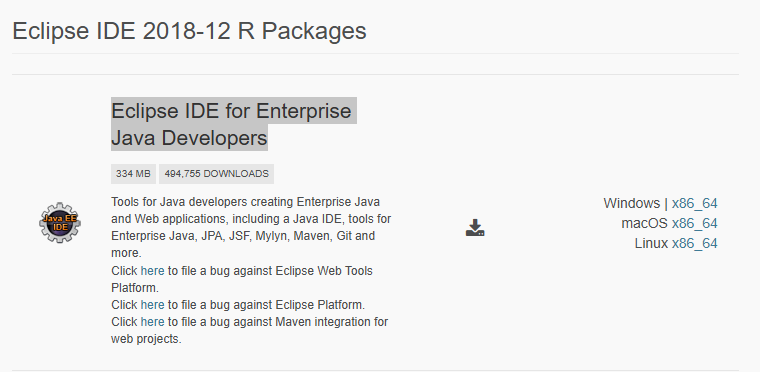The image size is (760, 372).
Task: Click the Eclipse IDE 2018-12 R Packages heading
Action: click(189, 31)
